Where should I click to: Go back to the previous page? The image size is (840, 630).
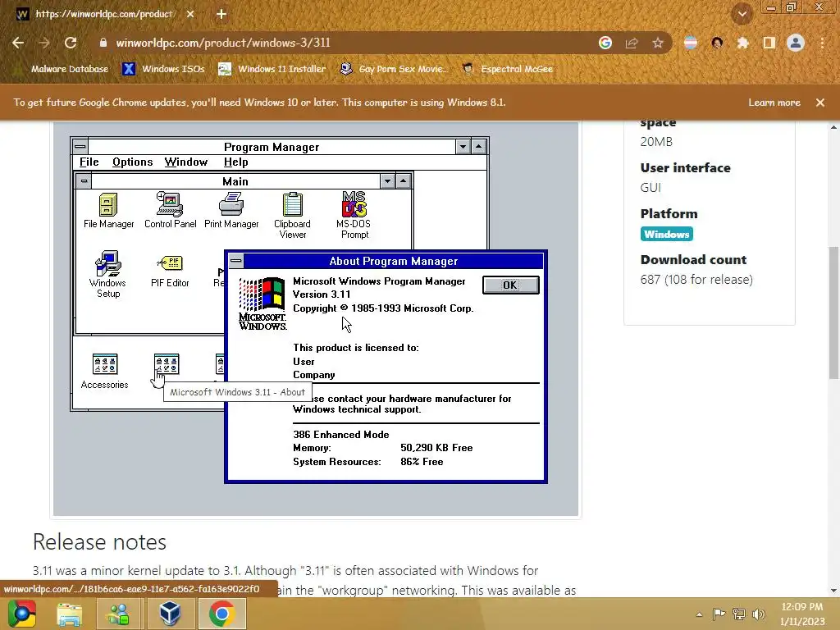pos(18,43)
